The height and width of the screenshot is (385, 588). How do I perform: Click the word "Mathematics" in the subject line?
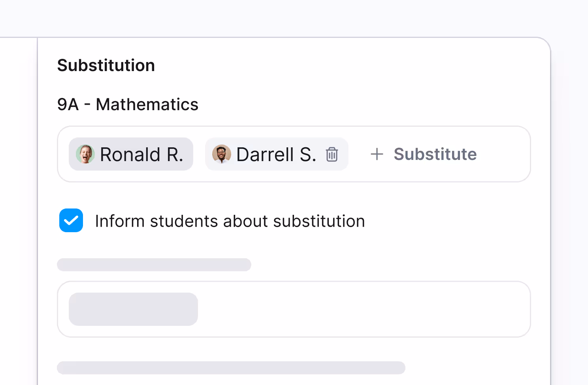[x=147, y=105]
